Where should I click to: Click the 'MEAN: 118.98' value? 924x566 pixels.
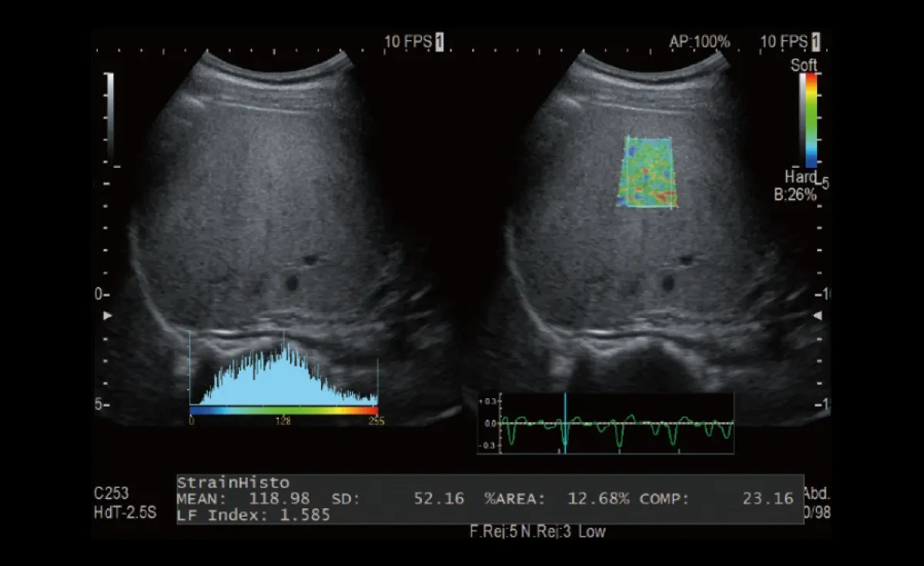tap(243, 499)
